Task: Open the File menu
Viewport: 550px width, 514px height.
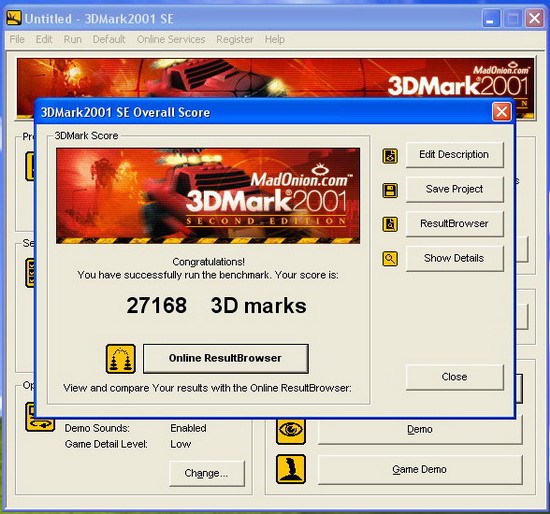Action: pos(17,39)
